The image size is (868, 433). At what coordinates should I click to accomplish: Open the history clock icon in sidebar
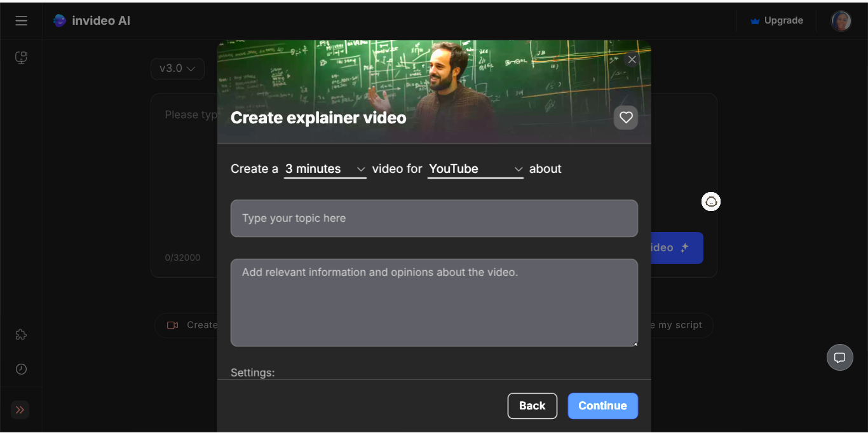coord(21,369)
